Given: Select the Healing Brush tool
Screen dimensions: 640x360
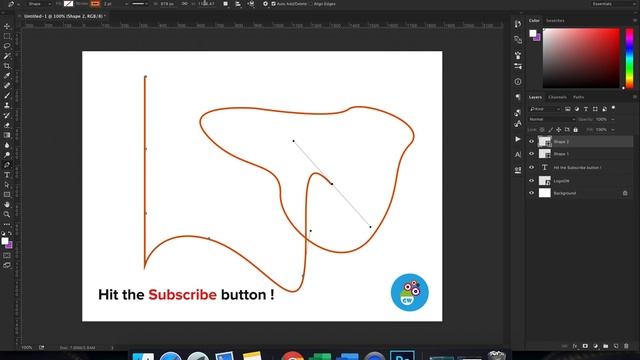Looking at the screenshot, I should [x=7, y=85].
